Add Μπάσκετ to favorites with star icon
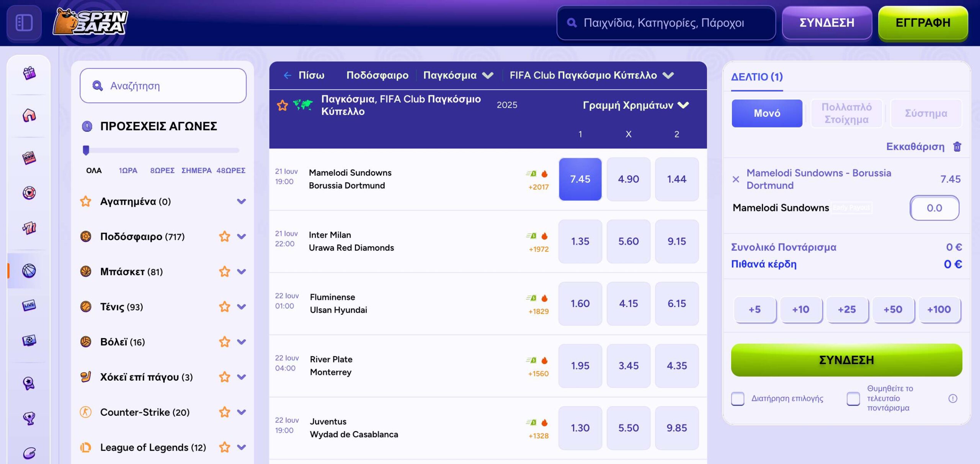The width and height of the screenshot is (980, 464). click(224, 271)
